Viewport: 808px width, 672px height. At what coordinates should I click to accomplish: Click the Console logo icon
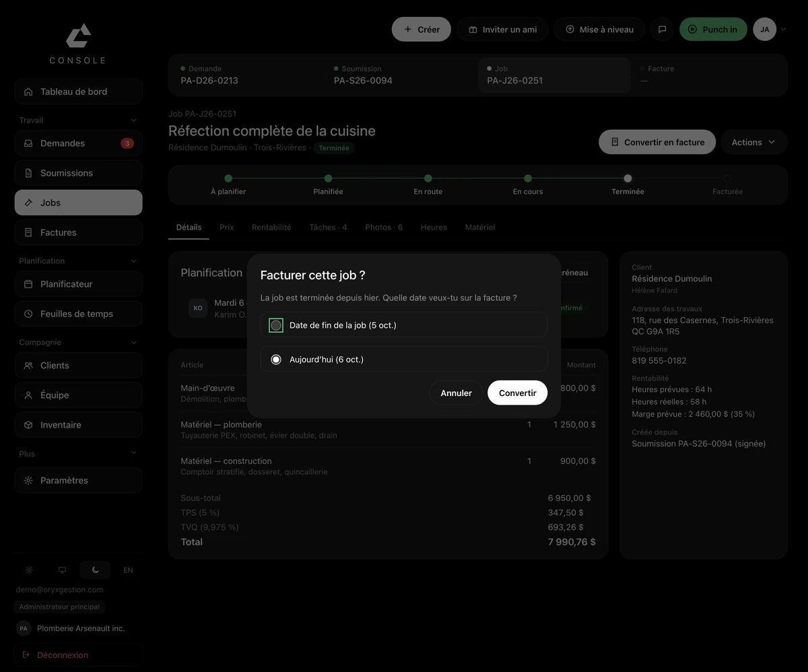point(78,36)
